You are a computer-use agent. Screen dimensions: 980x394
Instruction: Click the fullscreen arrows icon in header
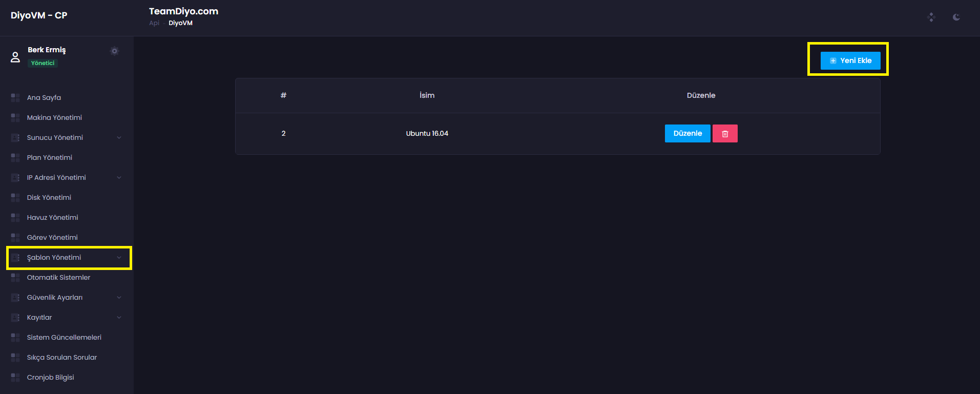click(931, 17)
